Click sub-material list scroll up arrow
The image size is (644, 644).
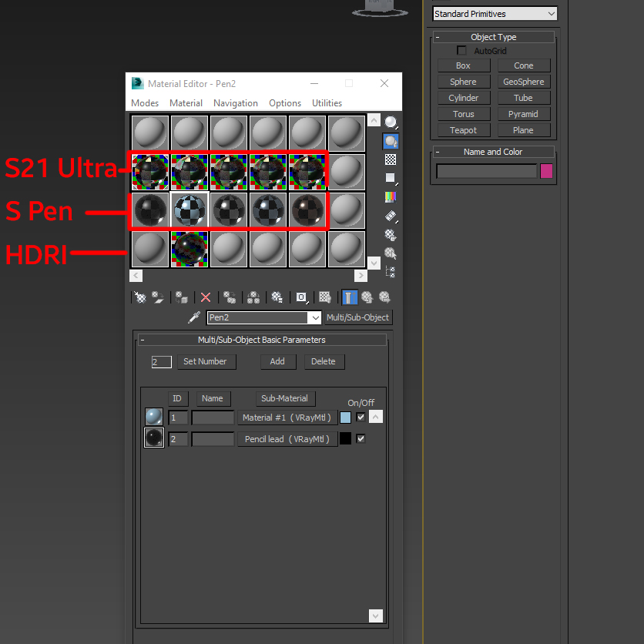[376, 417]
